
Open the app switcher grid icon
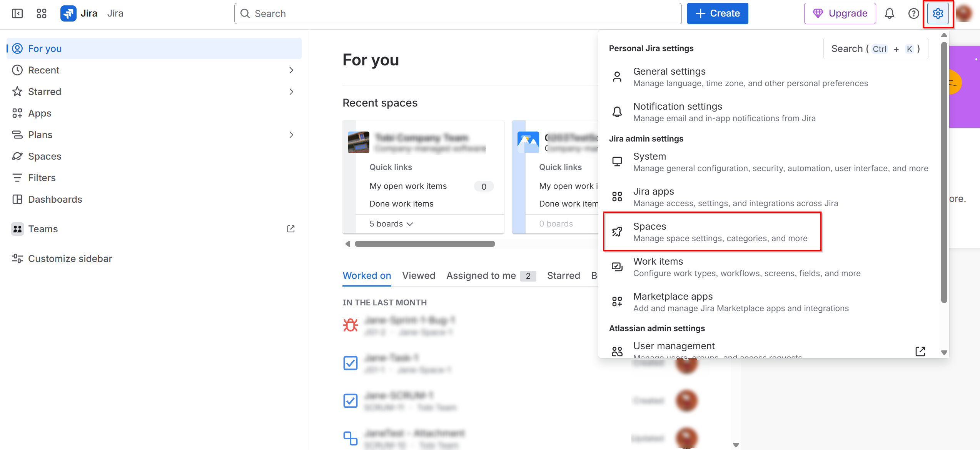tap(42, 13)
